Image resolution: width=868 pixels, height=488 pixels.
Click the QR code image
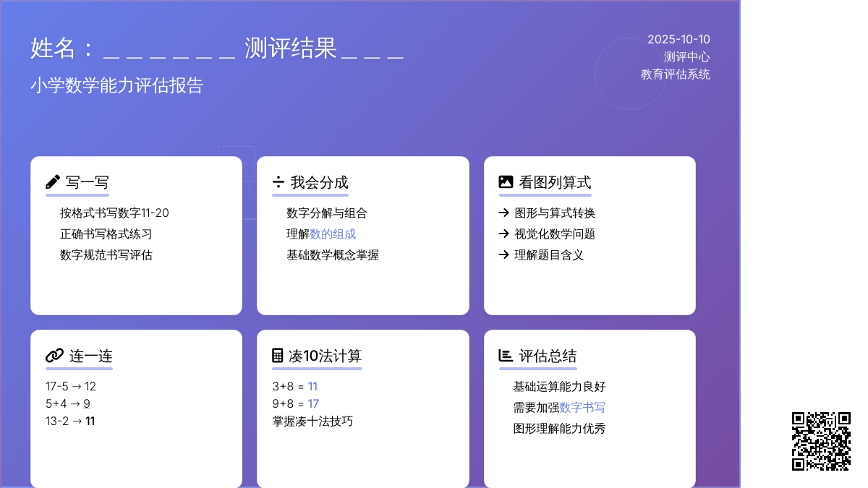[821, 441]
